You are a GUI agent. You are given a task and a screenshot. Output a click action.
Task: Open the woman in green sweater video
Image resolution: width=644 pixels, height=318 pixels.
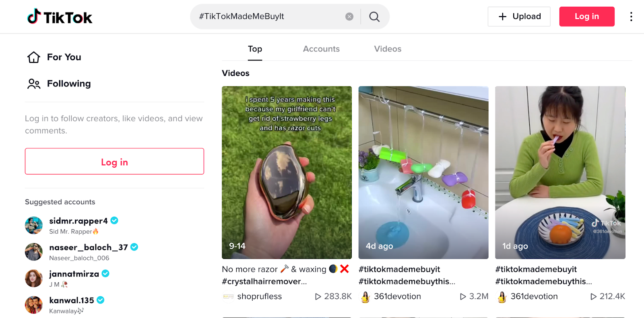point(560,172)
